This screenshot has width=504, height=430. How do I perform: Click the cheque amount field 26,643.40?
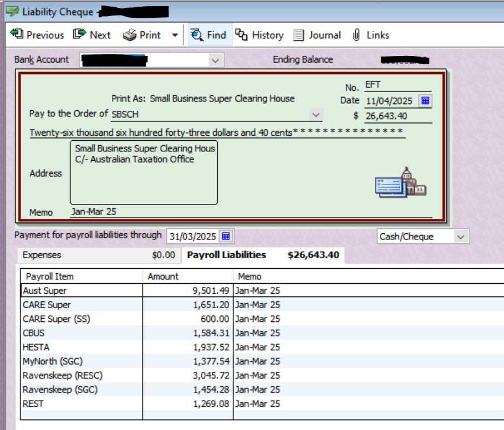click(x=398, y=116)
